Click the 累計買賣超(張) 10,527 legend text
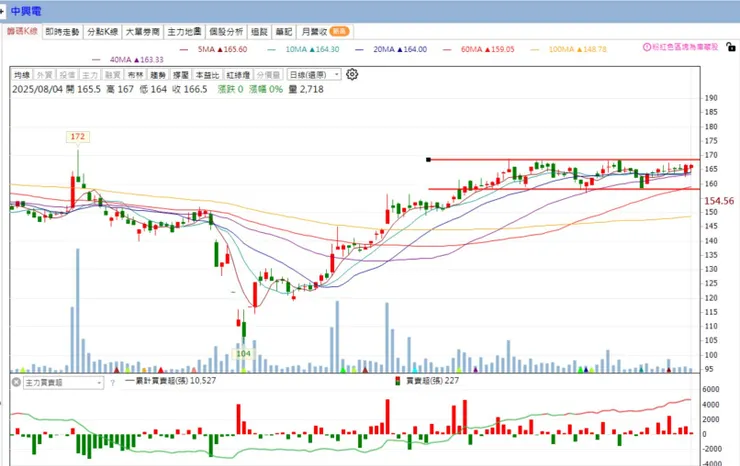 point(176,381)
